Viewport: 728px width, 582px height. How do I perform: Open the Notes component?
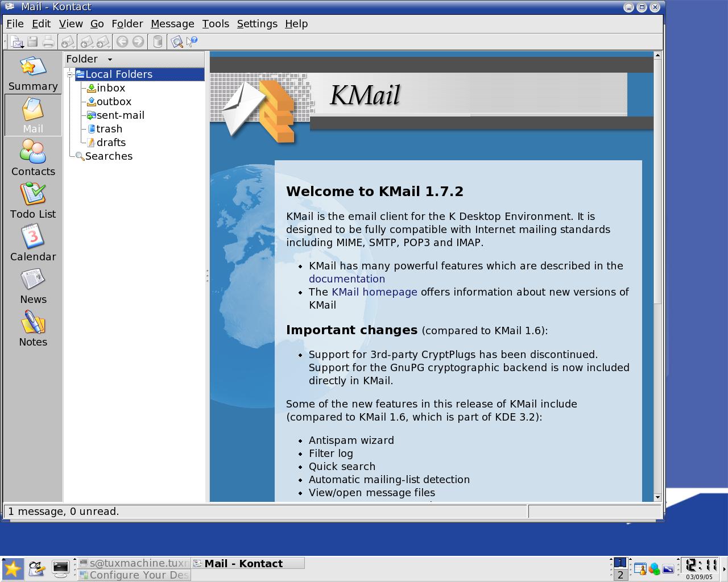(33, 329)
